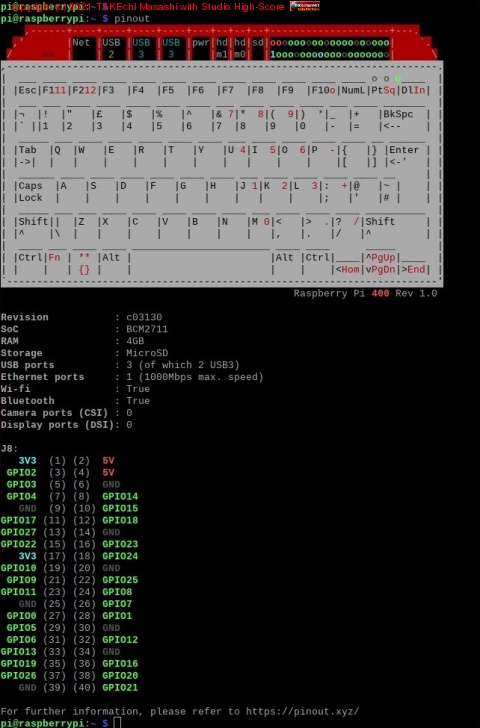Select GPIO16 at pin (36)

[120, 664]
